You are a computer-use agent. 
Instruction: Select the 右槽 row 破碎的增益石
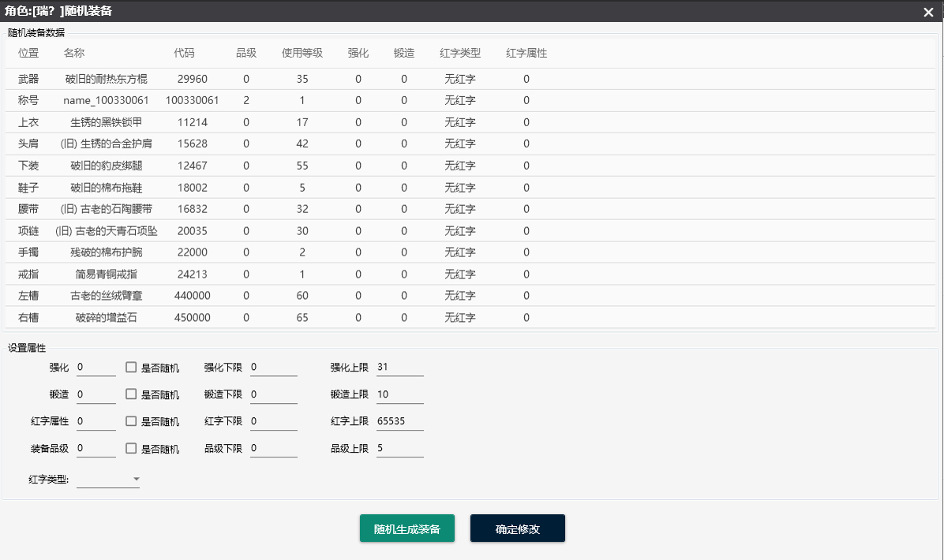pos(106,318)
